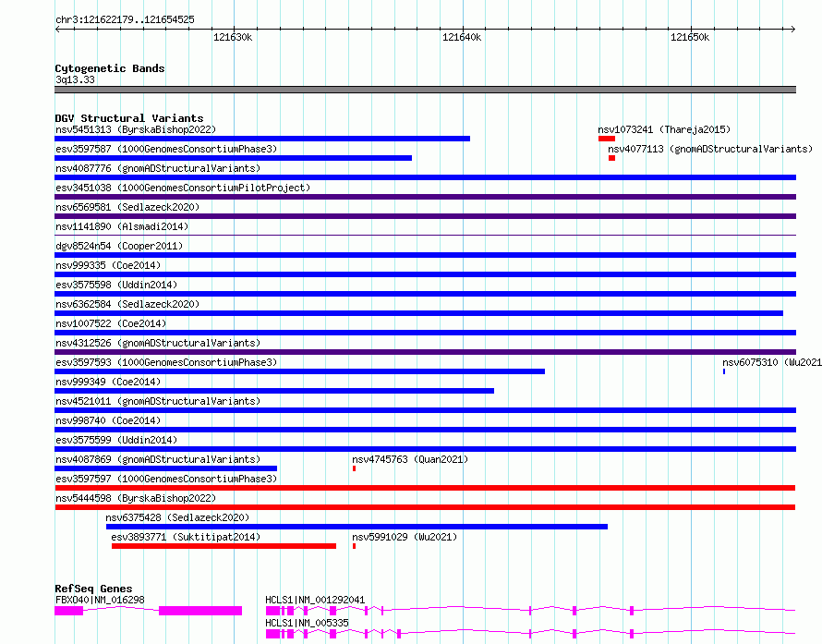The height and width of the screenshot is (644, 822).
Task: Click nsv6375428 (Sedlazeck2020) variant label
Action: pyautogui.click(x=177, y=517)
